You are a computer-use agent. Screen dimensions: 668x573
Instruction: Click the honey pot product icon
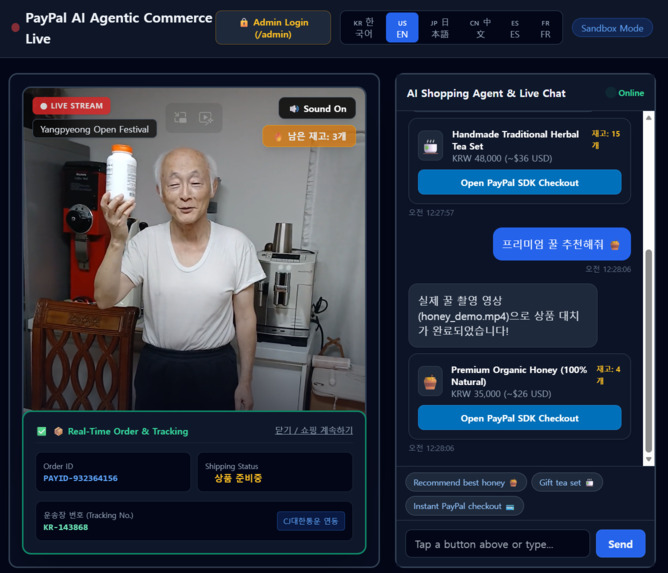(430, 381)
